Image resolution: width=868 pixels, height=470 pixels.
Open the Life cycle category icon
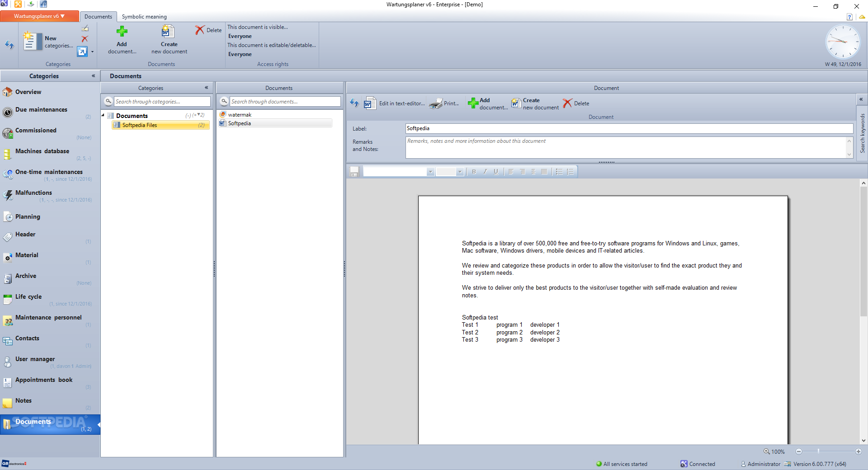tap(8, 299)
